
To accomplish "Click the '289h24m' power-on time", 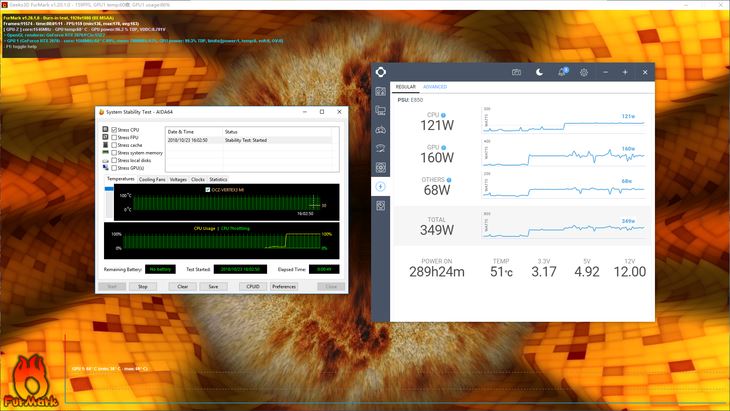I will pyautogui.click(x=437, y=272).
